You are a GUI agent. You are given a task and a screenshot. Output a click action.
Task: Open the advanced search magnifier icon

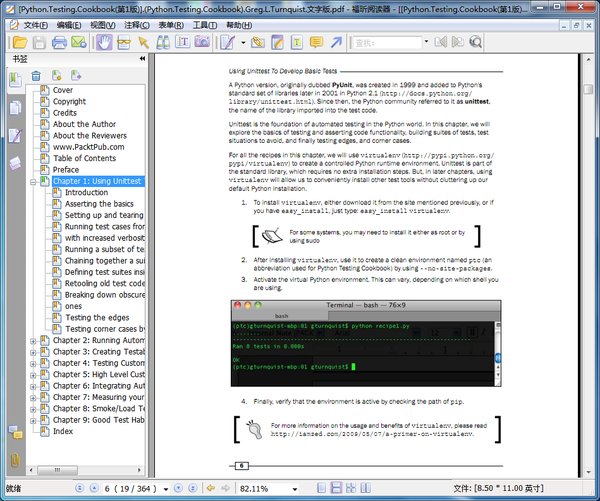475,42
